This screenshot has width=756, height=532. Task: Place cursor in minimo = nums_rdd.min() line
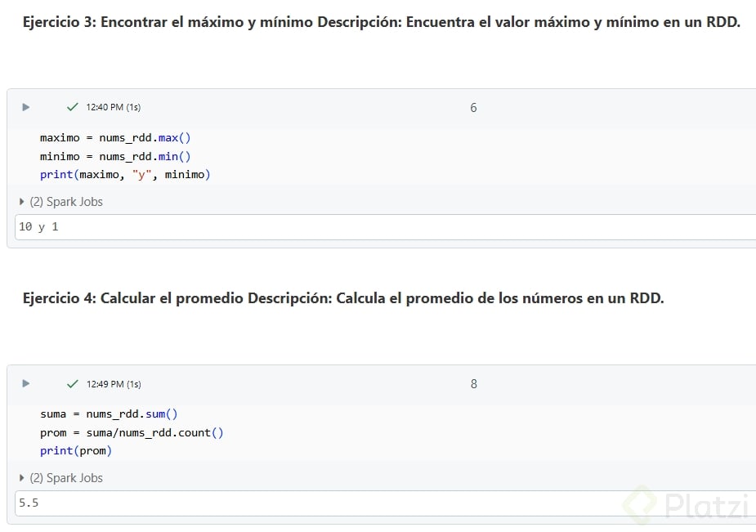click(x=115, y=156)
